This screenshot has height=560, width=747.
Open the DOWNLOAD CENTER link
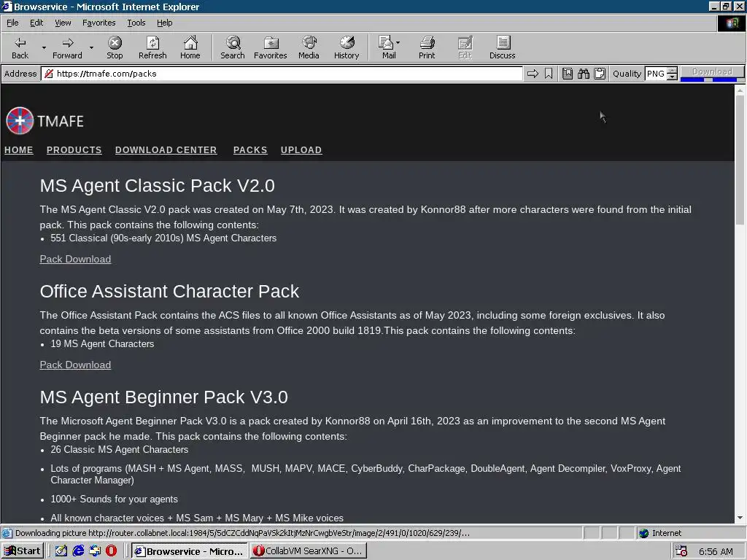pyautogui.click(x=166, y=150)
